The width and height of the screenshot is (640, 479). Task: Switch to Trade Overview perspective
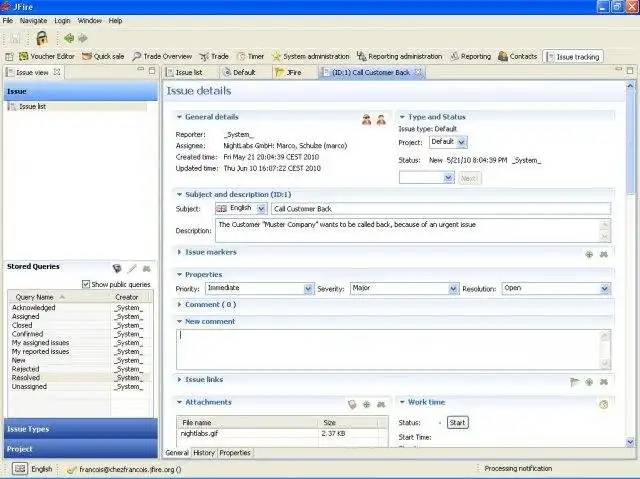(162, 56)
